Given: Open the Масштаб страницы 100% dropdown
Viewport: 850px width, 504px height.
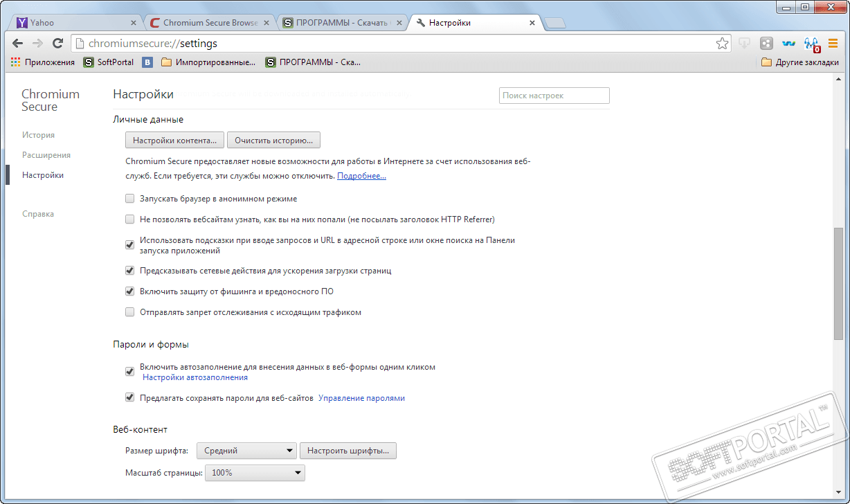Looking at the screenshot, I should click(255, 473).
